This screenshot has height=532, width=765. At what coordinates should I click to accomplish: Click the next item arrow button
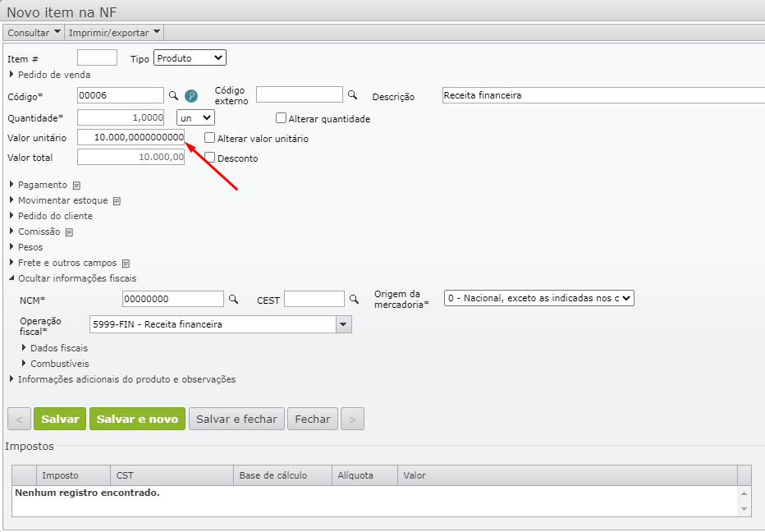point(352,419)
